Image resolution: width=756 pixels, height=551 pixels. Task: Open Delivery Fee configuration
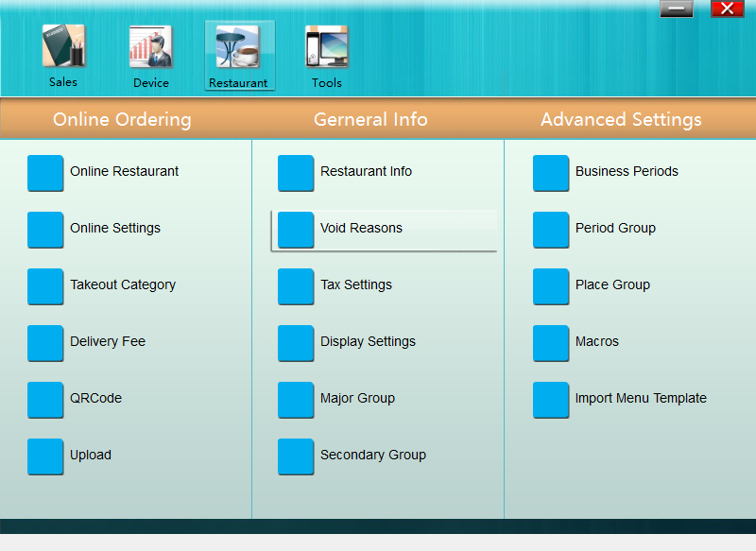[x=108, y=341]
